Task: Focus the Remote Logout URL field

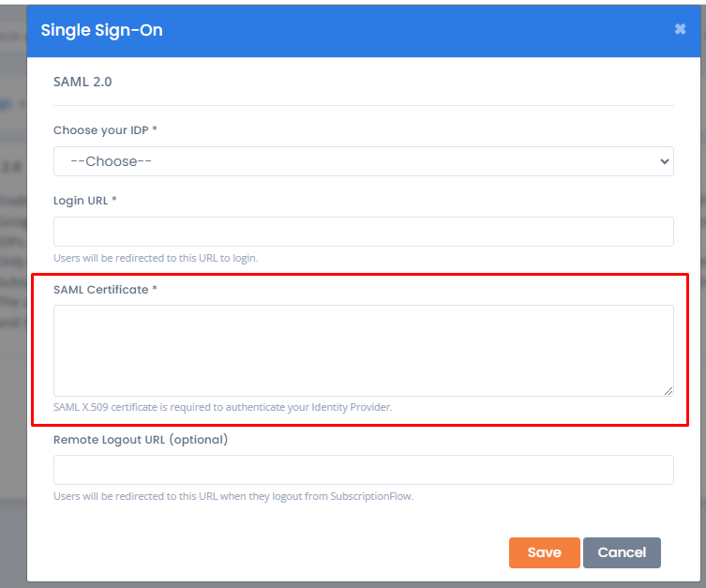Action: [x=364, y=470]
